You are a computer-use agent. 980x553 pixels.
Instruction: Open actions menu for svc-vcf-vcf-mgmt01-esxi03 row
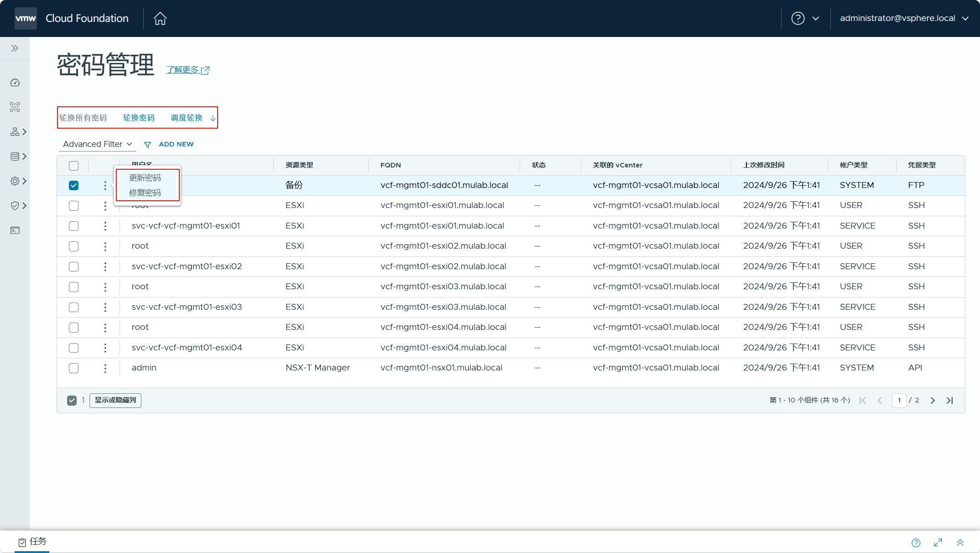coord(105,307)
